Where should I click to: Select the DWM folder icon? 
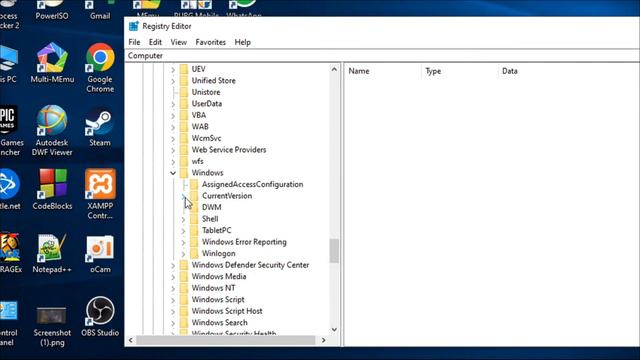pos(194,207)
